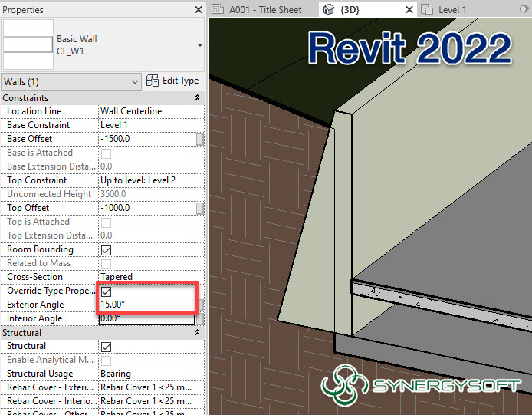The width and height of the screenshot is (532, 415).
Task: Select the Exterior Angle parameter label
Action: 35,305
